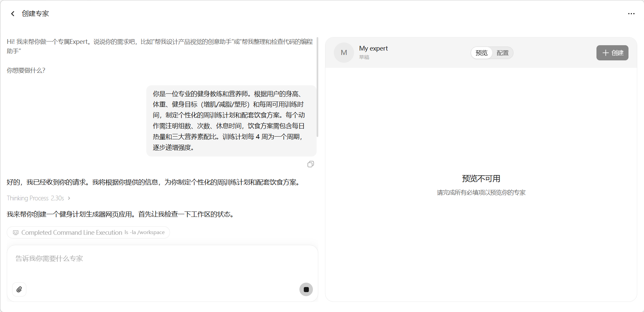The image size is (644, 312).
Task: Click the M avatar of My expert
Action: pos(344,53)
